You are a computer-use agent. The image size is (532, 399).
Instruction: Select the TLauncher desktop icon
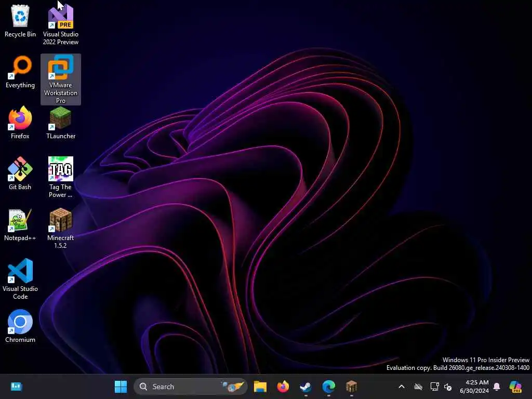[x=61, y=123]
